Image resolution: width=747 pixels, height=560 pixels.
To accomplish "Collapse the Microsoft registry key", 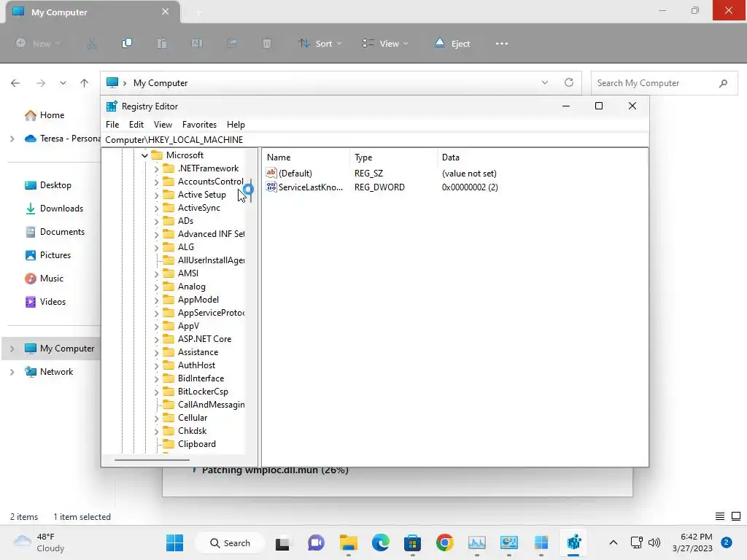I will coord(144,155).
